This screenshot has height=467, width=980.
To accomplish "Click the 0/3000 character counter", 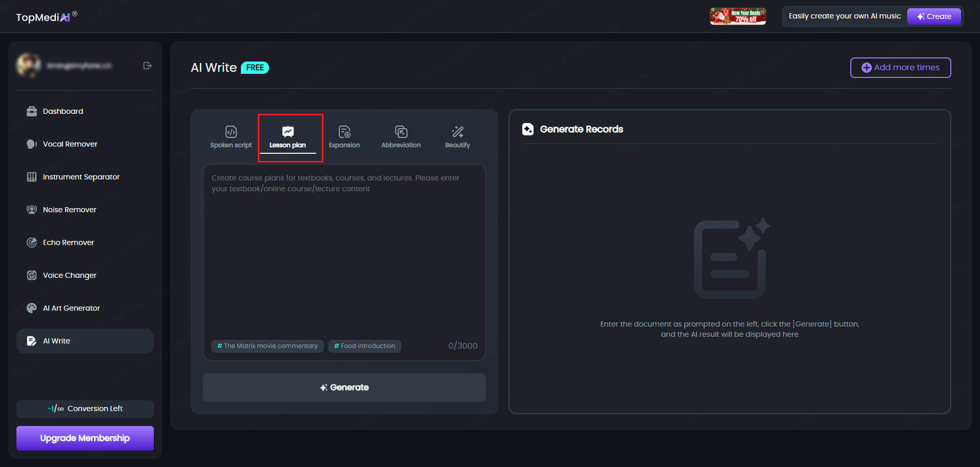I will click(x=463, y=346).
